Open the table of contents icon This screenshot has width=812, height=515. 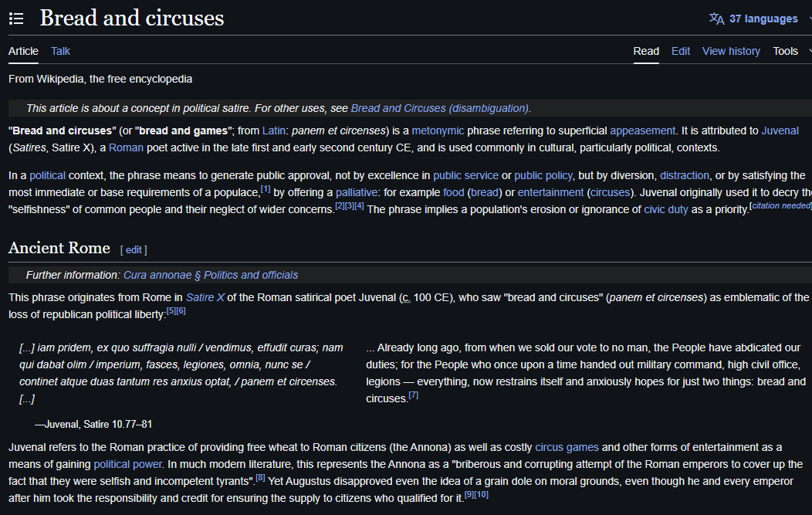(x=16, y=19)
